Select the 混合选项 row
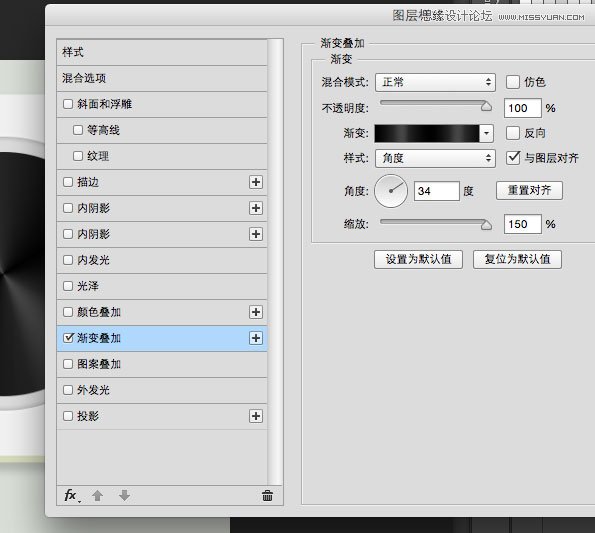Screen dimensions: 595x533 [x=162, y=79]
